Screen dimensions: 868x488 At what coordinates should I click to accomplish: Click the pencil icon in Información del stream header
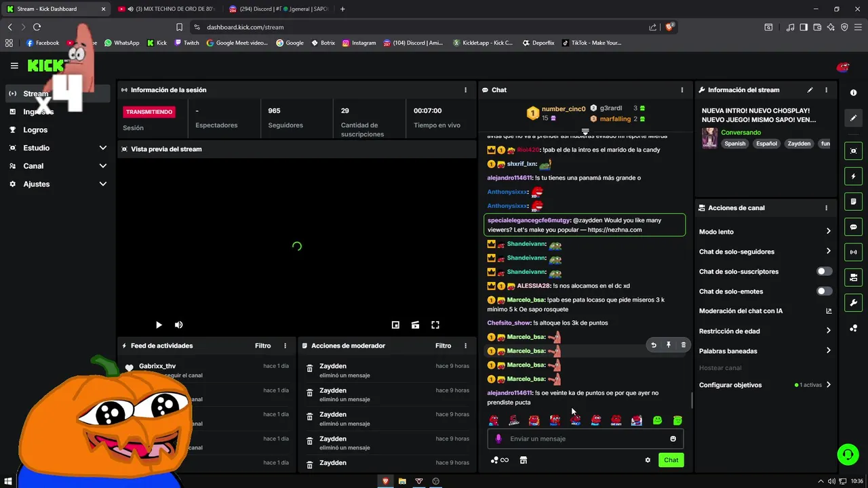pyautogui.click(x=810, y=90)
